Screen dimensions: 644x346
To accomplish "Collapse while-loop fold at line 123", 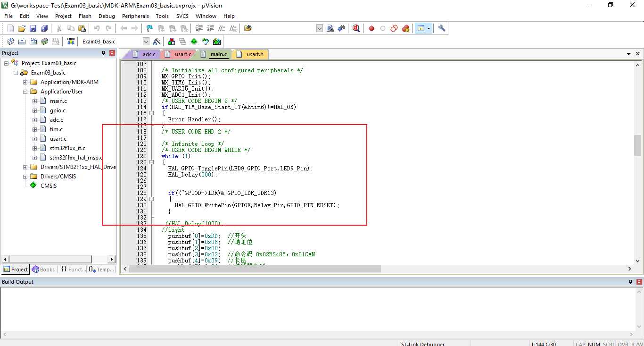I will [151, 162].
